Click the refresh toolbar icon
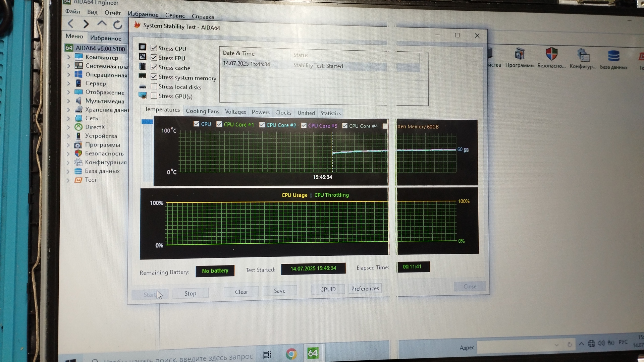 pos(118,24)
